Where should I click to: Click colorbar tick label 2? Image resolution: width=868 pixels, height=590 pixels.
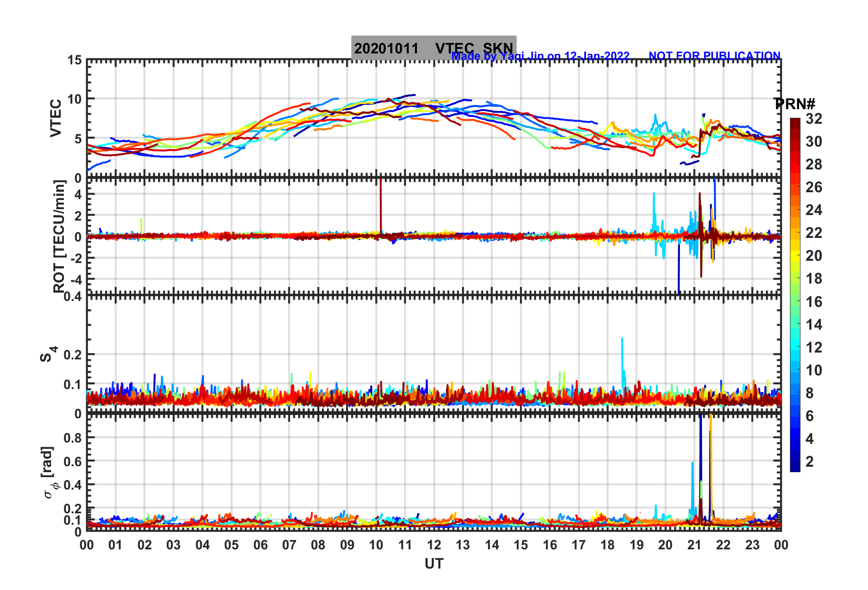tap(810, 462)
